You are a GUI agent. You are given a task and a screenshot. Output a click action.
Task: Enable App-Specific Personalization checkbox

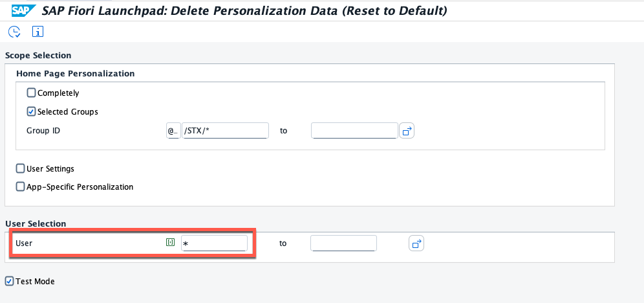click(x=21, y=186)
